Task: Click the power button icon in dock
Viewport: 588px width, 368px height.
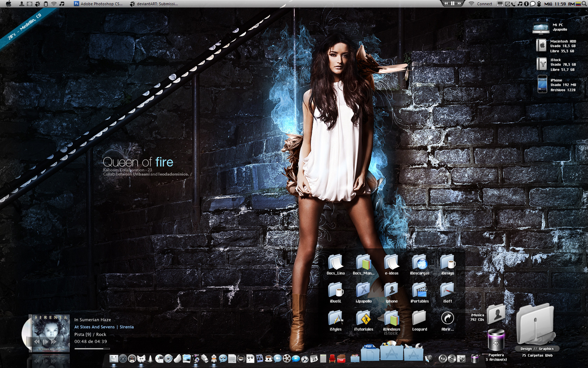Action: (442, 358)
